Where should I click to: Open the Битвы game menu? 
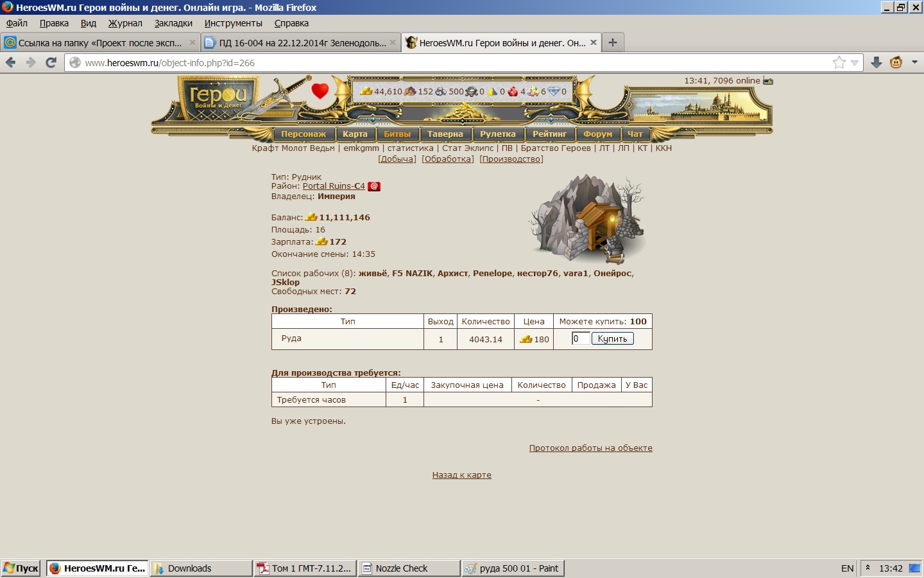(397, 134)
